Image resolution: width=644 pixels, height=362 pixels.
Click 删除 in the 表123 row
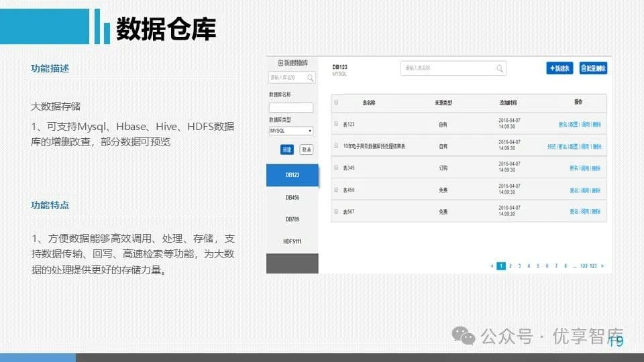coord(596,125)
